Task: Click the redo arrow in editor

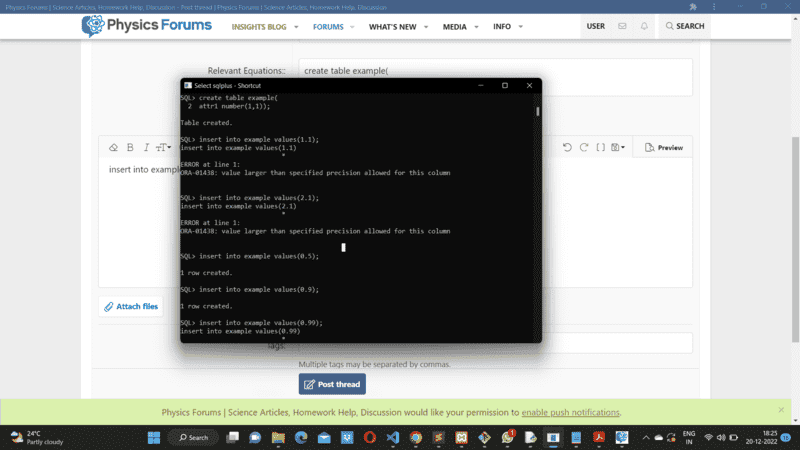Action: [584, 147]
